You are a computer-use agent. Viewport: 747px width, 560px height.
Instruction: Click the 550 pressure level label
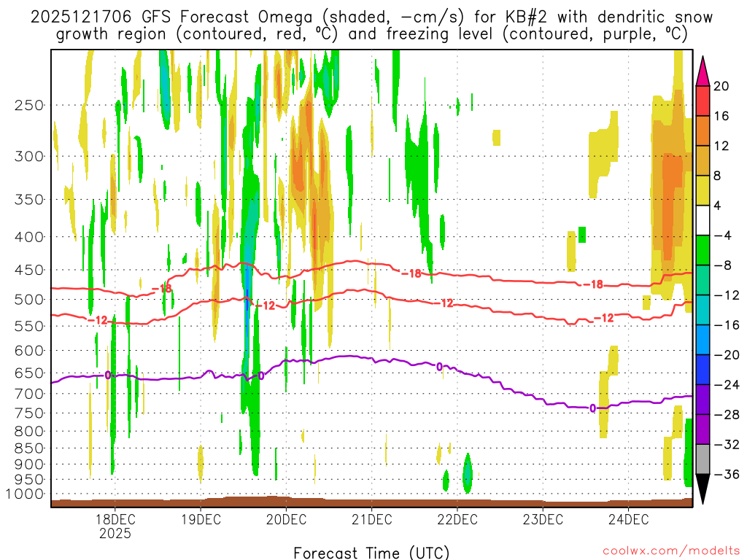click(x=29, y=326)
